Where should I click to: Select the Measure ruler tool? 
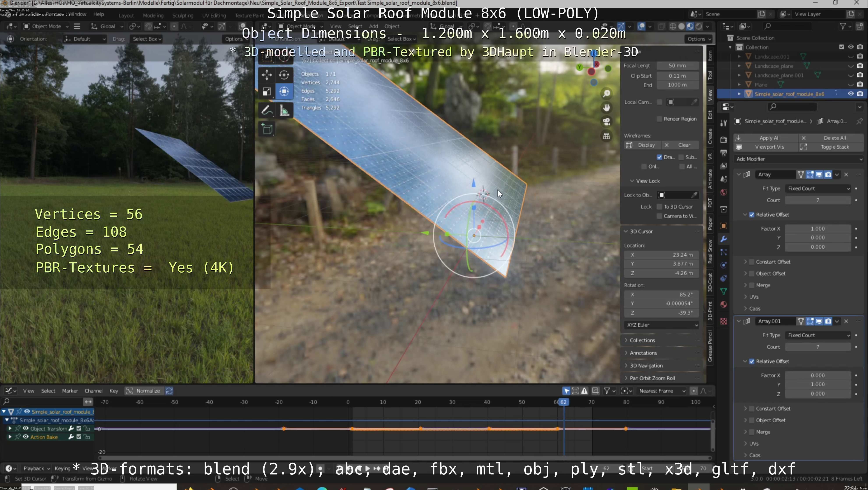coord(284,111)
